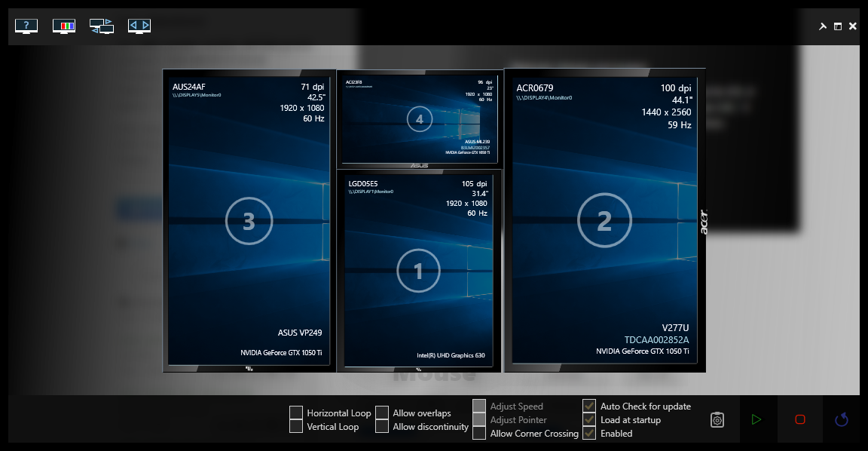Open the help/about monitor icon

[26, 26]
